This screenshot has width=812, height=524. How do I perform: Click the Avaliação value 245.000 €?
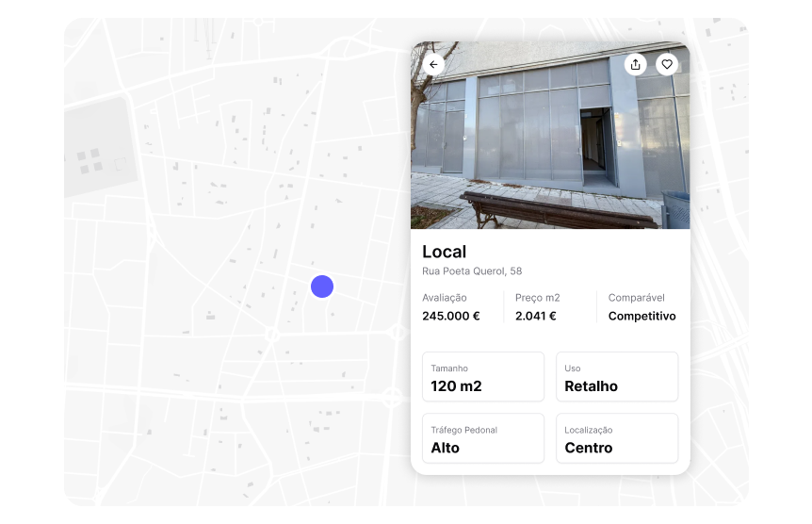click(x=451, y=316)
